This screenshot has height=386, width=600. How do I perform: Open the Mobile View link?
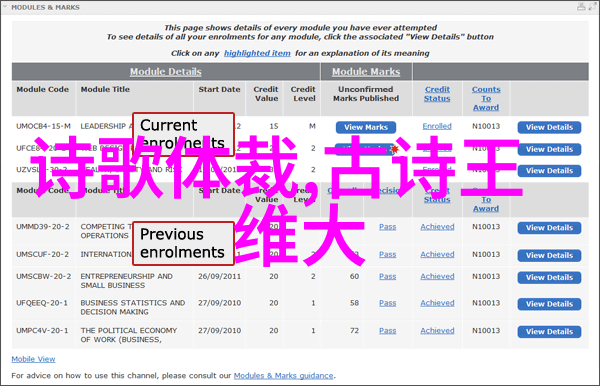pos(33,359)
